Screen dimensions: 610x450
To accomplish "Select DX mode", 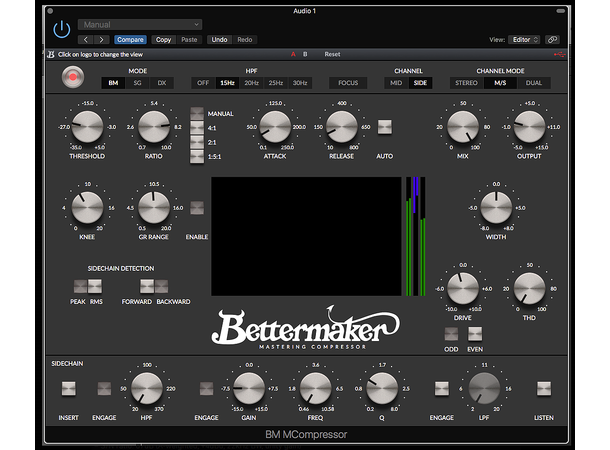I will click(162, 83).
